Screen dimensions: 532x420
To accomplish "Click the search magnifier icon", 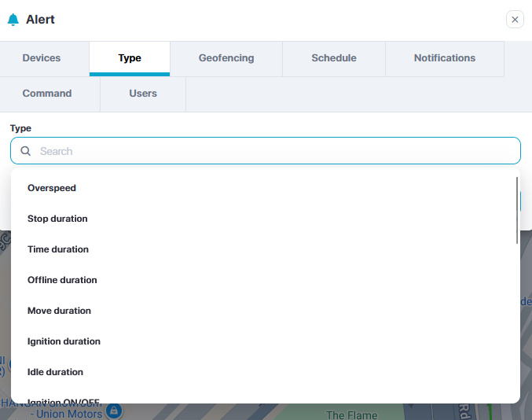I will [26, 151].
